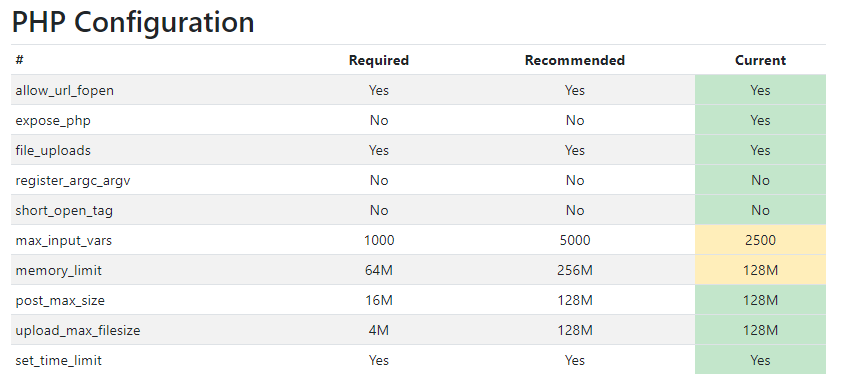Click the yellow 128M memory_limit current cell
847x388 pixels.
point(760,270)
